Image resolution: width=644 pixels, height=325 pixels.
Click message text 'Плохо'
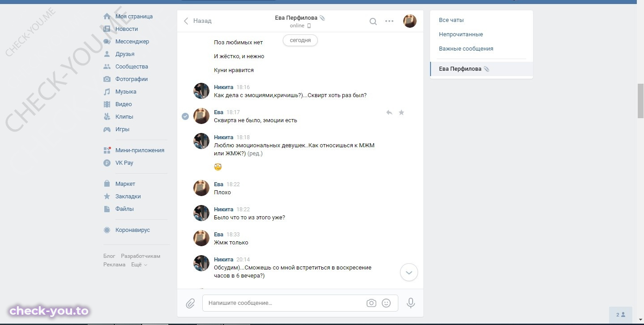click(222, 192)
